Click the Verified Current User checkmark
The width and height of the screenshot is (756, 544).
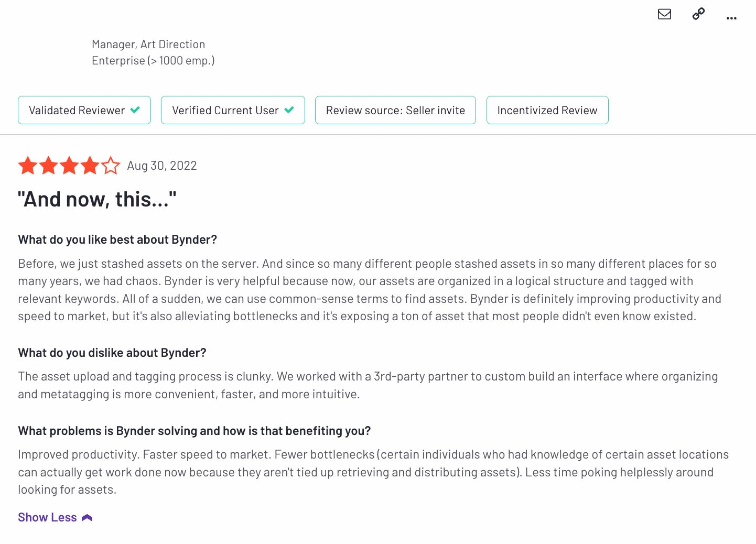coord(289,110)
